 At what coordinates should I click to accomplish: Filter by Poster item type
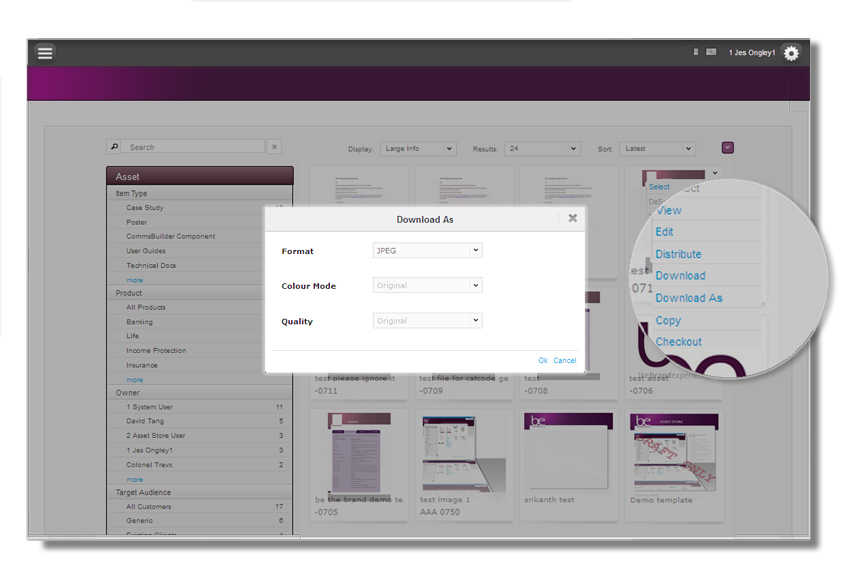(137, 222)
